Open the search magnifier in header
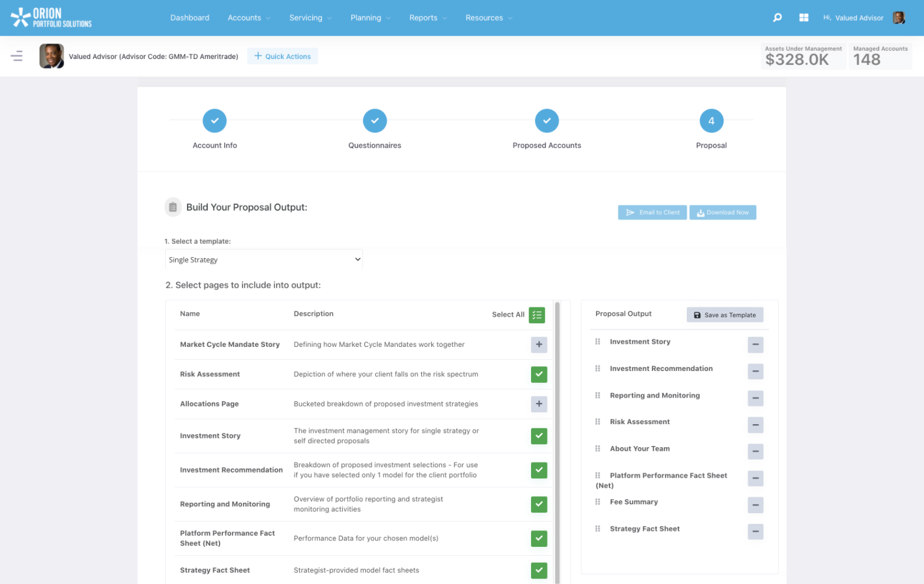Viewport: 924px width, 584px height. pyautogui.click(x=777, y=18)
